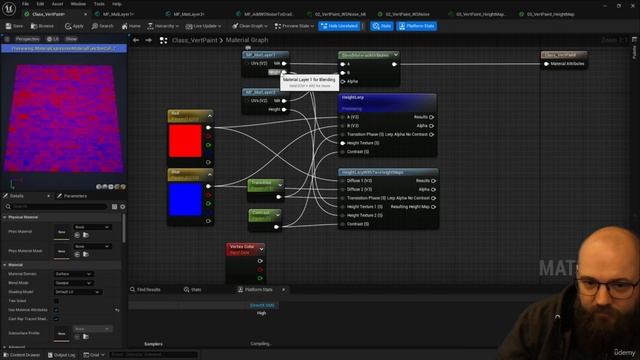Viewport: 640px width, 360px height.
Task: Navigate back with the left arrow
Action: point(136,40)
